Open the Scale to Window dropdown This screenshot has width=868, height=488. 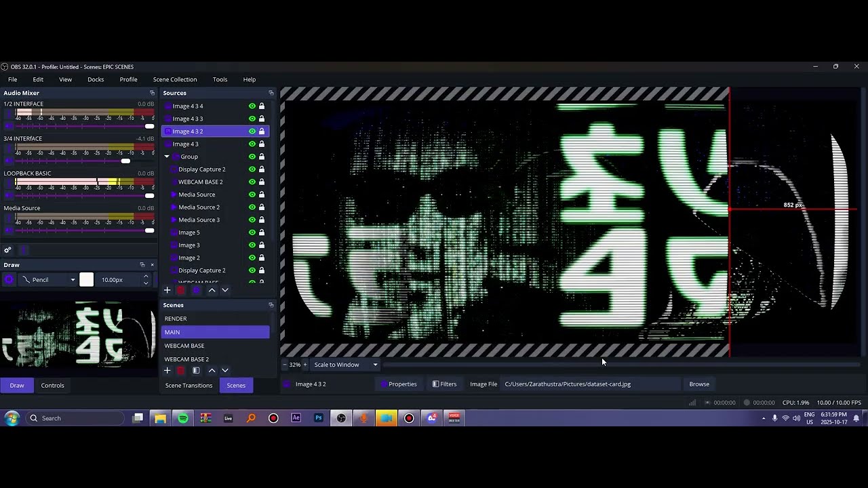346,365
